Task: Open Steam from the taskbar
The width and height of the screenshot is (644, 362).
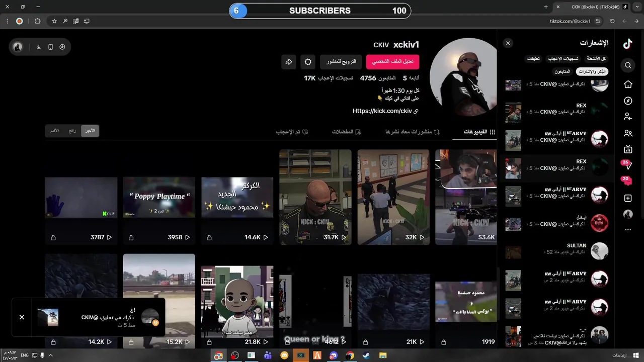Action: tap(366, 356)
